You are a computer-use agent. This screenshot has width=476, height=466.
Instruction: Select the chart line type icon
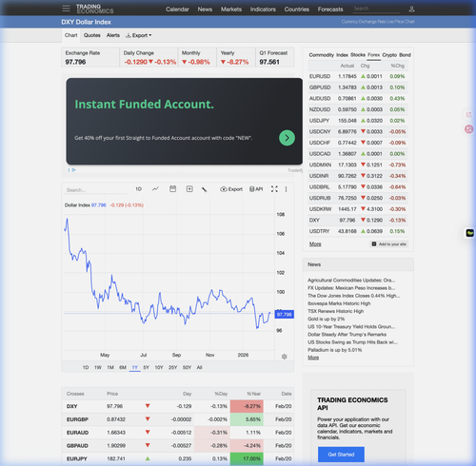[x=155, y=189]
